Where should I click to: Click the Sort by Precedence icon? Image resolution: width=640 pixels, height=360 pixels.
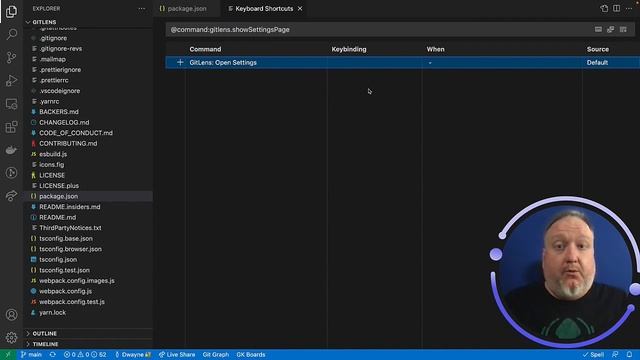(x=611, y=29)
